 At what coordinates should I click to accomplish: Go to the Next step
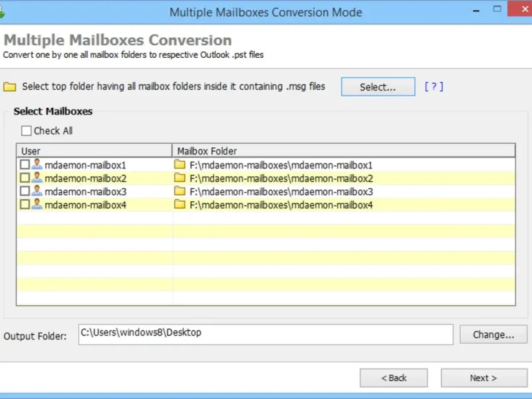pos(483,378)
